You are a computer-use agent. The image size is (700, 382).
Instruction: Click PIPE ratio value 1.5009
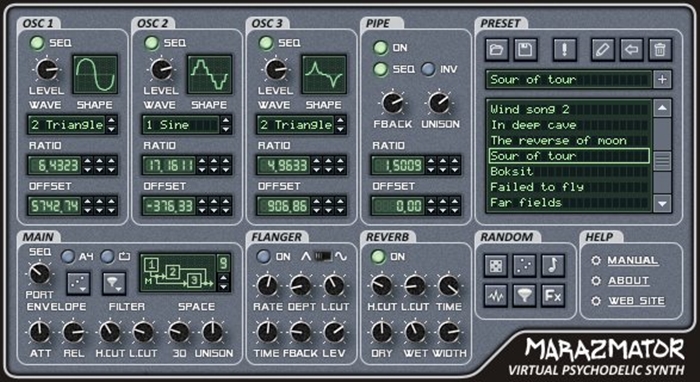397,166
